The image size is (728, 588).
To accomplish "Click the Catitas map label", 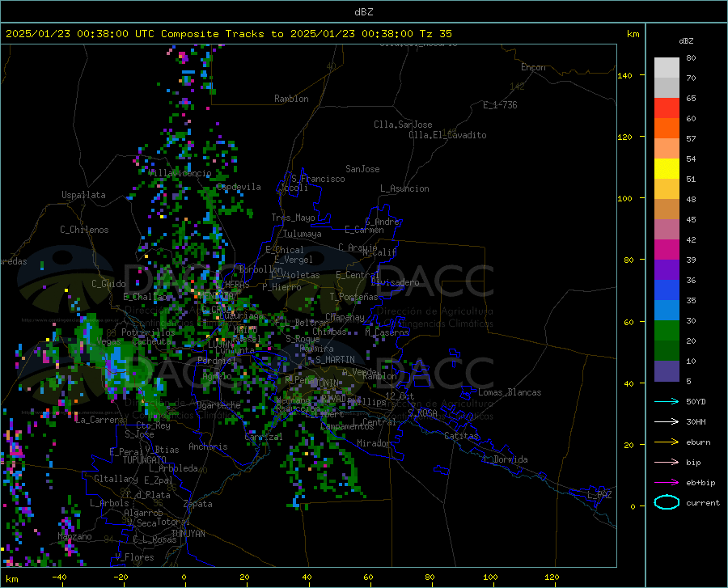I will tap(461, 436).
